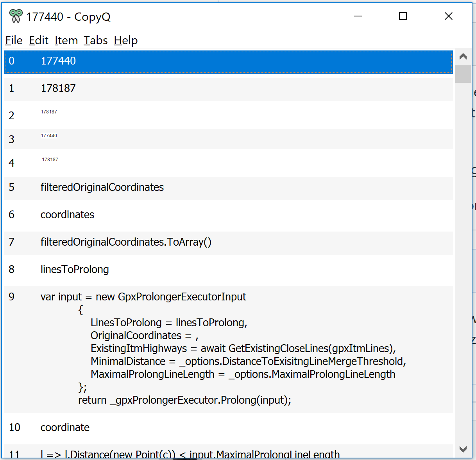This screenshot has width=476, height=460.
Task: Open the Edit menu
Action: 38,40
